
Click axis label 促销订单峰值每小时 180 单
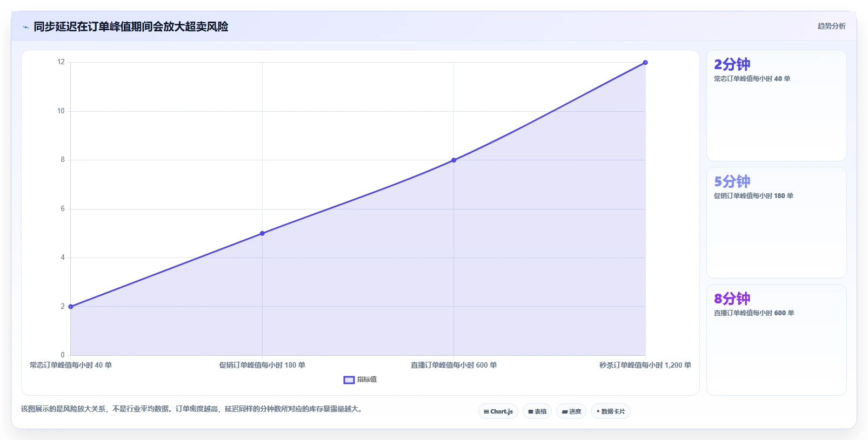pyautogui.click(x=262, y=365)
